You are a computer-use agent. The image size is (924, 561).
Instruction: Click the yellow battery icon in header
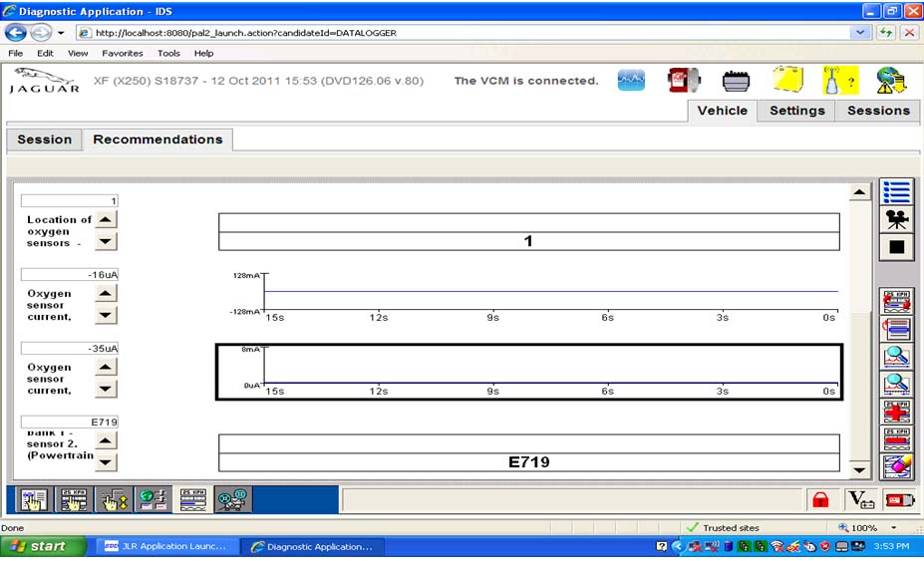(789, 81)
